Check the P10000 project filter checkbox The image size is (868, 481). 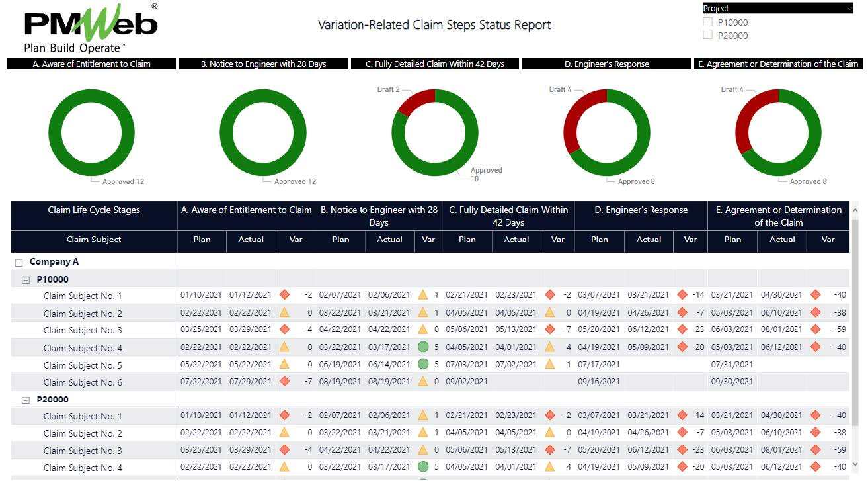point(707,22)
